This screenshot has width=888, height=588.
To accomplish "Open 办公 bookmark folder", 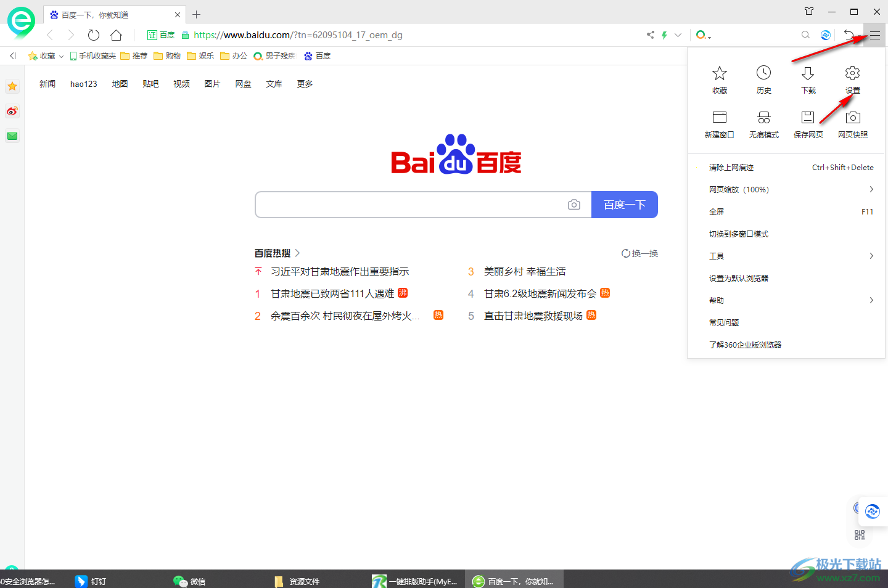I will pyautogui.click(x=234, y=56).
